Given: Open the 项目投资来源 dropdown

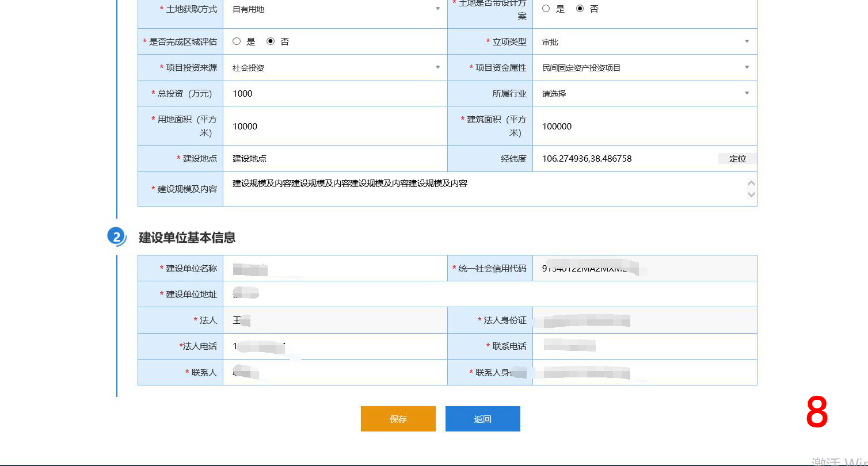Looking at the screenshot, I should click(335, 68).
